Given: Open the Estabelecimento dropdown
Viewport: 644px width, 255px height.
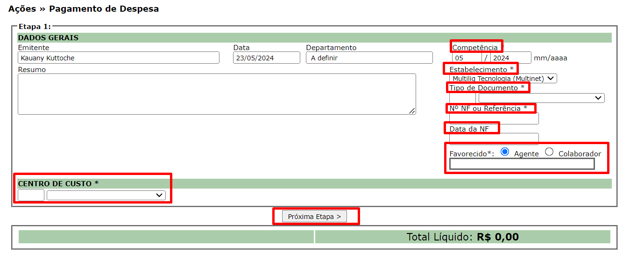Looking at the screenshot, I should click(x=503, y=79).
